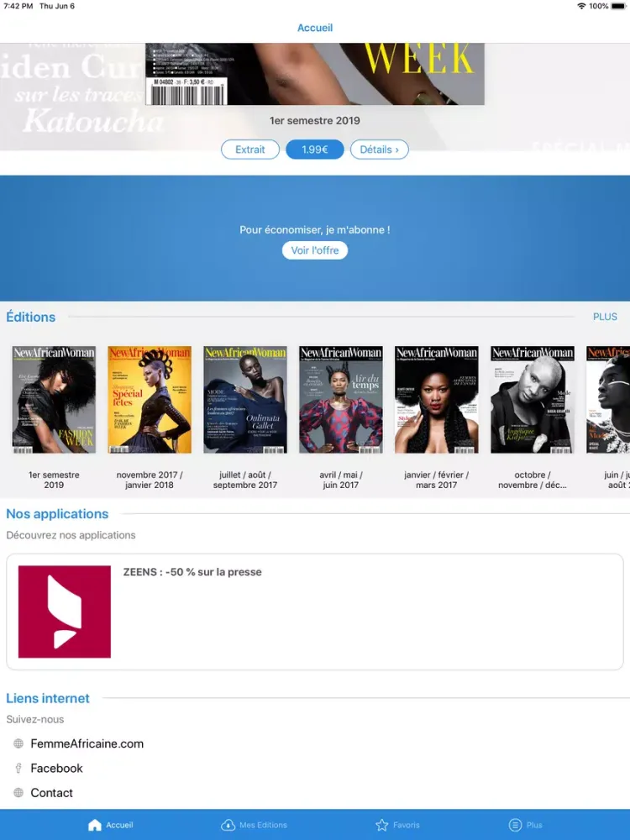This screenshot has width=630, height=840.
Task: Tap the Éditions section heading
Action: (x=30, y=317)
